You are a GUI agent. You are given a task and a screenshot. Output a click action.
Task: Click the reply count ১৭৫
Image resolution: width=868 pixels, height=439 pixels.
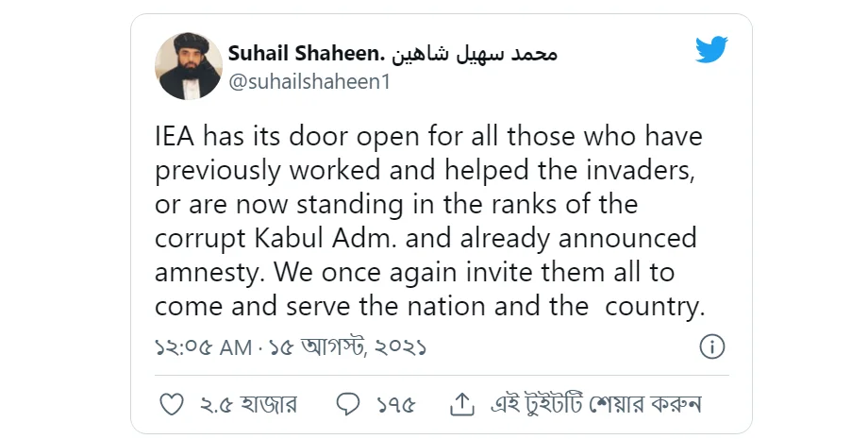tap(396, 405)
